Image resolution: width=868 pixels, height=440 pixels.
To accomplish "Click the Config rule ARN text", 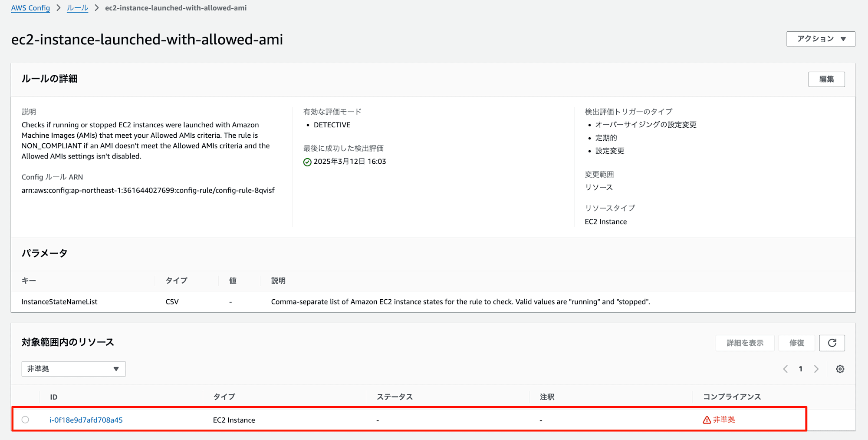I will point(148,190).
